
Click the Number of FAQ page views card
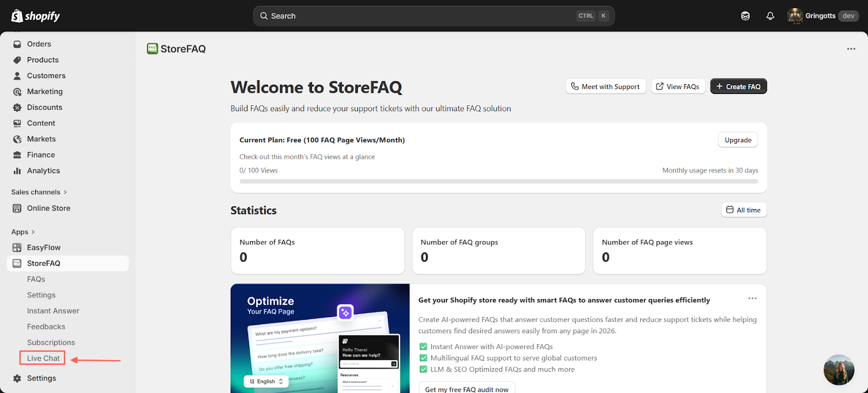tap(680, 251)
